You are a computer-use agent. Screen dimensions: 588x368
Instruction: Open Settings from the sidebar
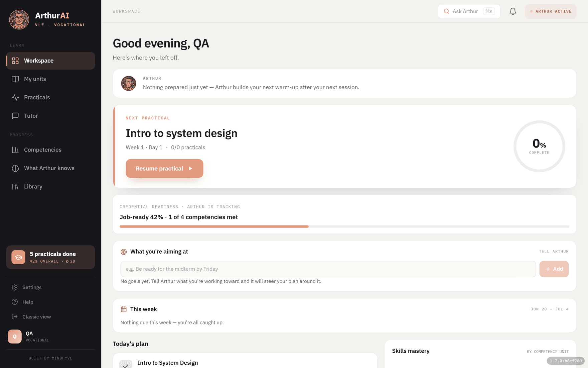click(50, 287)
